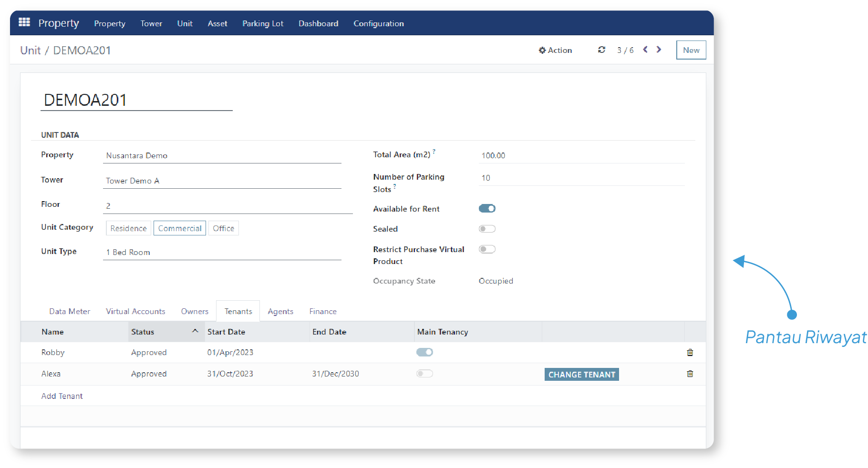This screenshot has width=868, height=468.
Task: Delete Robby tenant row trash icon
Action: click(x=690, y=353)
